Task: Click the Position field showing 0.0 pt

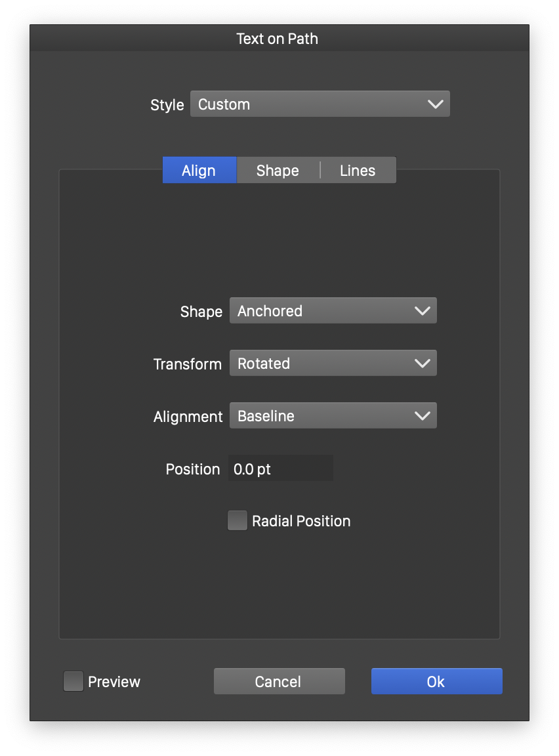Action: pyautogui.click(x=280, y=469)
